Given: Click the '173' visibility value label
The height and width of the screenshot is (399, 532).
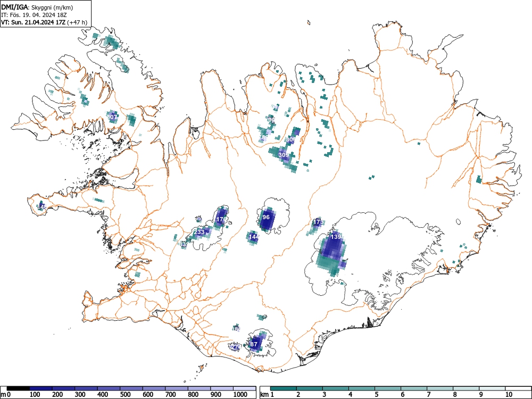Looking at the screenshot, I should tap(318, 222).
